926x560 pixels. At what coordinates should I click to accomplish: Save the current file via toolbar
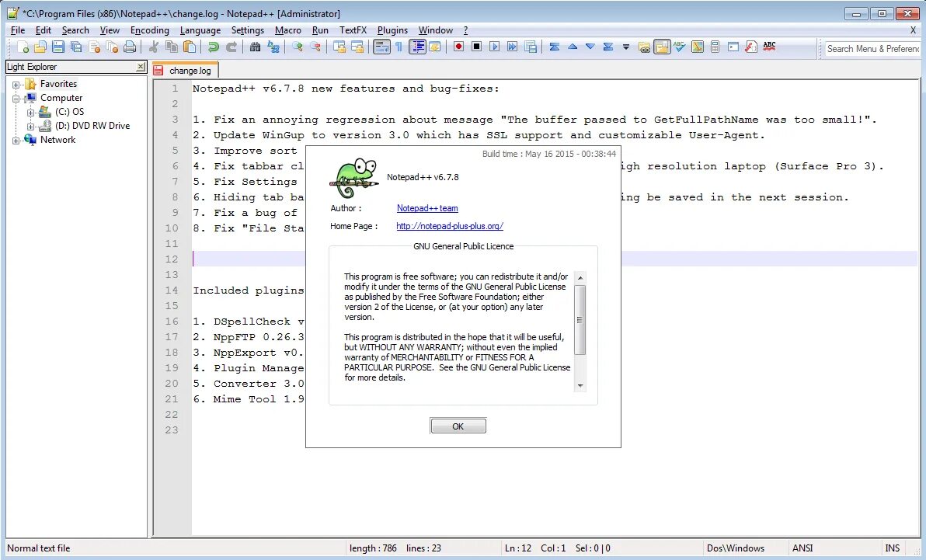coord(57,47)
